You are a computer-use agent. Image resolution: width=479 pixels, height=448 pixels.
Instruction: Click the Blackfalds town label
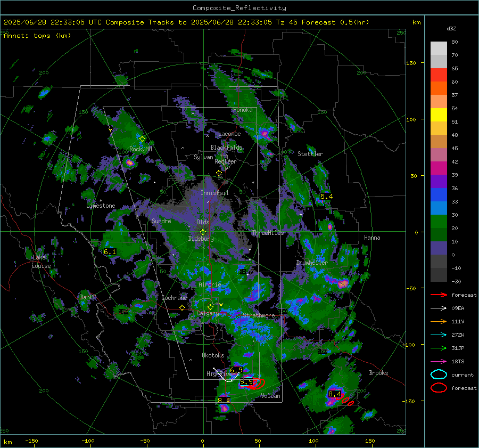coord(226,148)
